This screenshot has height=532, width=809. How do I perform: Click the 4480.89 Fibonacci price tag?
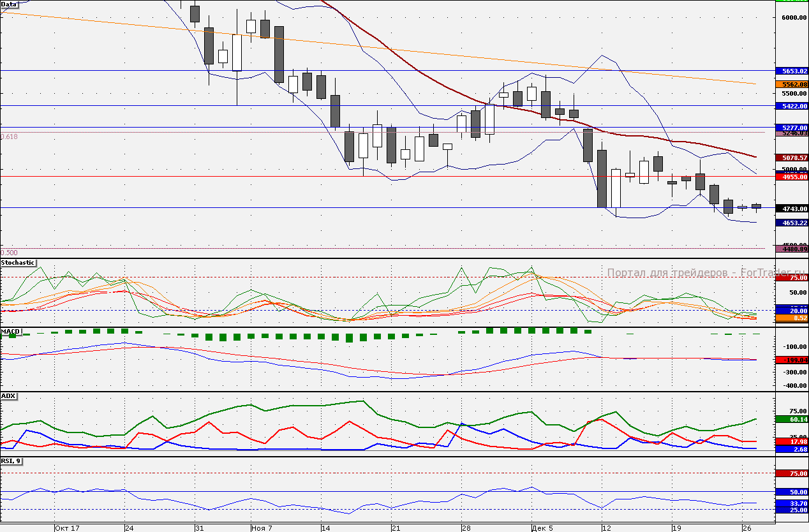[x=792, y=249]
